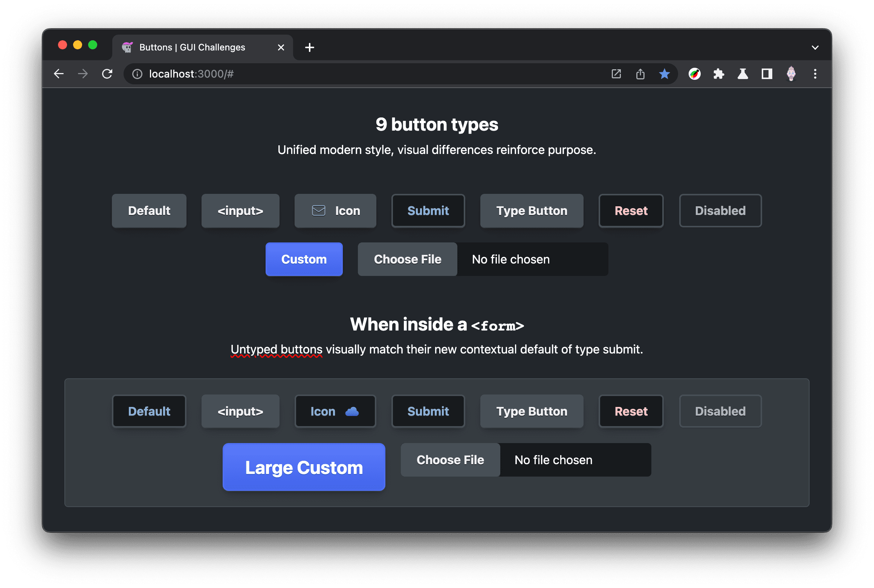874x588 pixels.
Task: Click the browser back navigation arrow
Action: coord(58,73)
